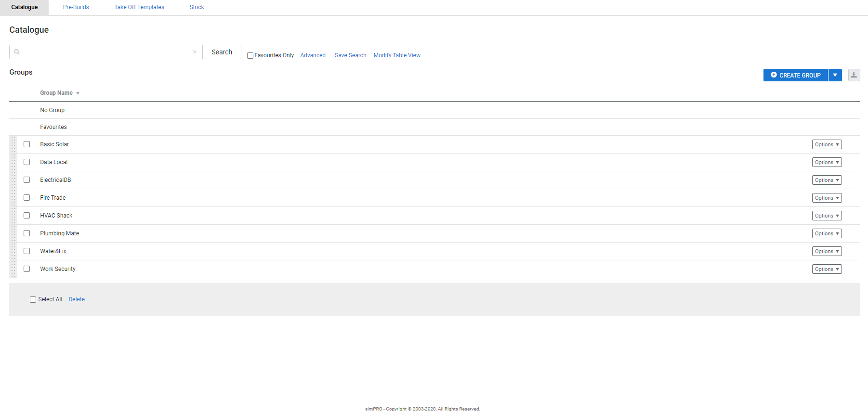868x411 pixels.
Task: Click drag handle for Basic Solar row
Action: coord(13,144)
